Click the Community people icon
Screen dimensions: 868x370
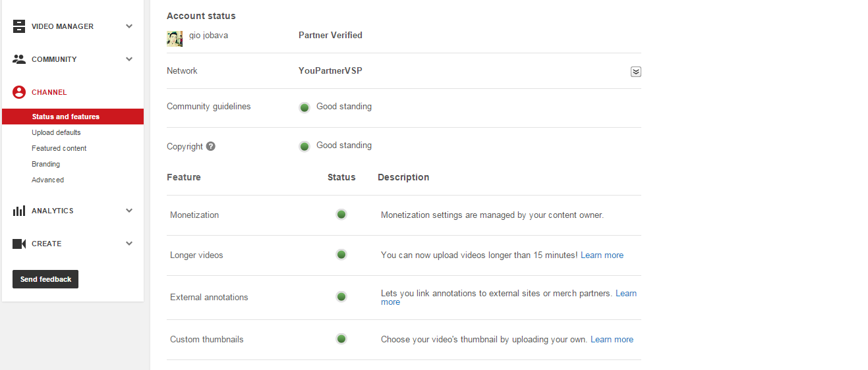coord(19,59)
